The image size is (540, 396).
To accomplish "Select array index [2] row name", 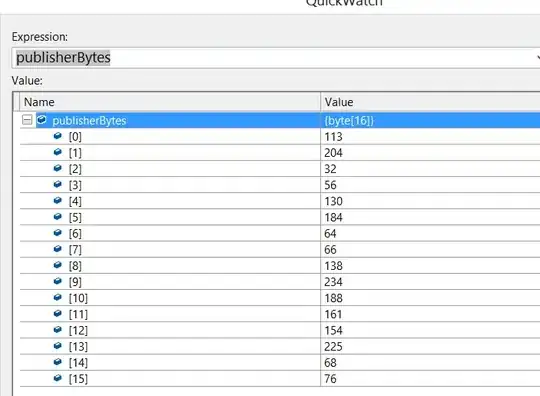I will (75, 169).
